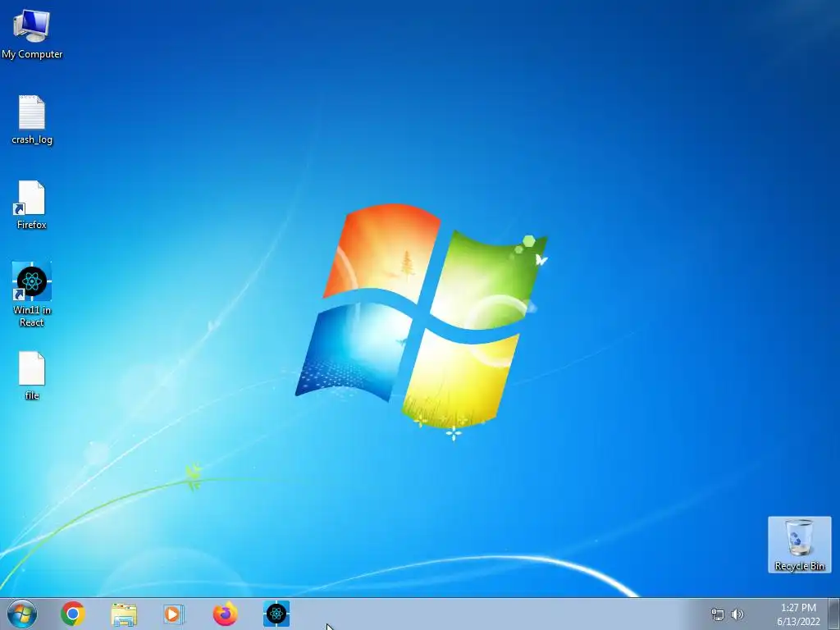Open the Start menu orb
This screenshot has height=630, width=840.
[22, 614]
